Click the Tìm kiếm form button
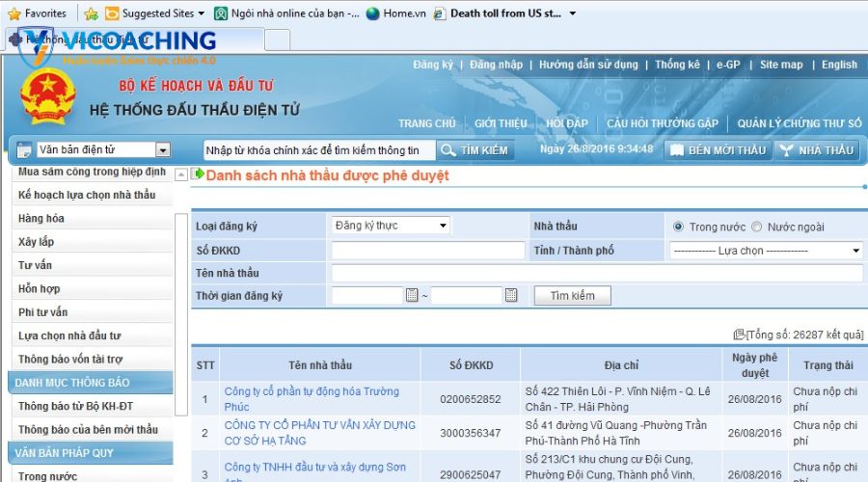The width and height of the screenshot is (868, 482). (572, 296)
